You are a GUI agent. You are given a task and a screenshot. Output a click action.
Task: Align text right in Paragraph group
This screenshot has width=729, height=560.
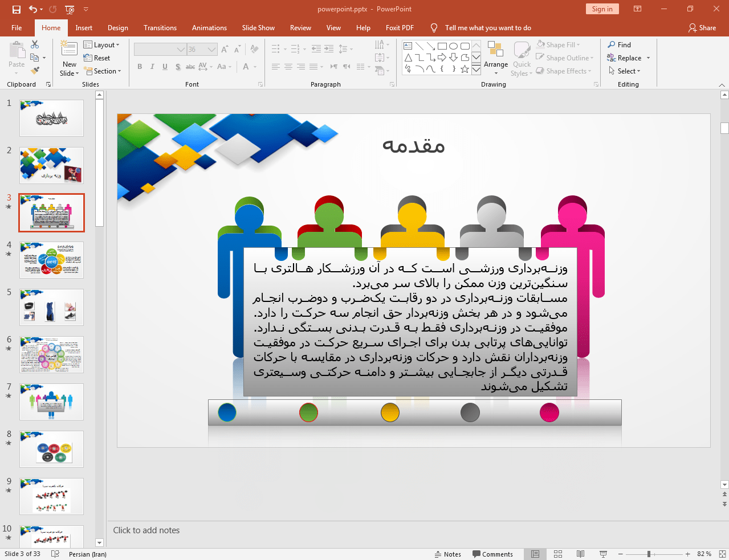[301, 67]
